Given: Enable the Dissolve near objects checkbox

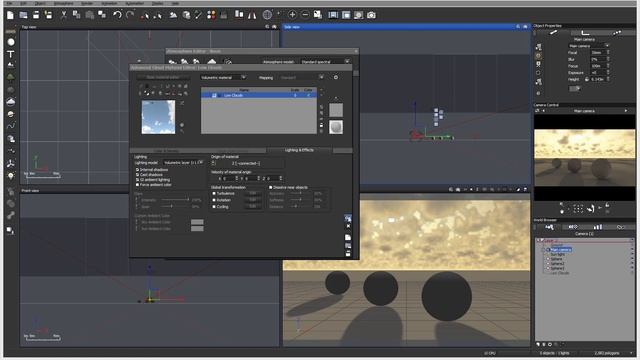Looking at the screenshot, I should (x=271, y=187).
